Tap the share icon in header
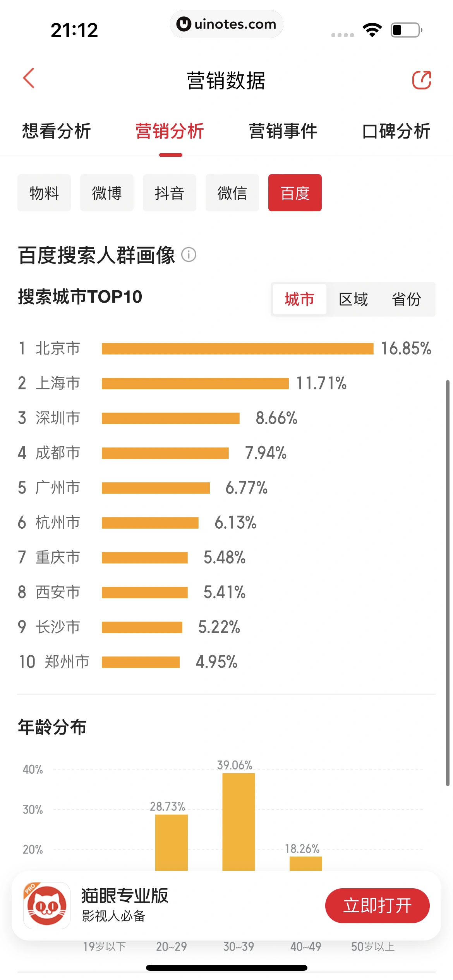Screen dimensions: 453x980 (421, 80)
